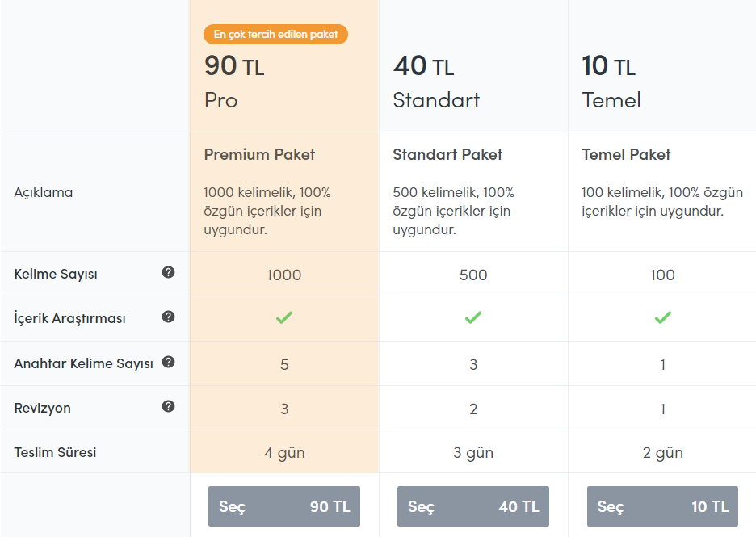Click the Pro column green checkmark
756x537 pixels.
[x=284, y=317]
